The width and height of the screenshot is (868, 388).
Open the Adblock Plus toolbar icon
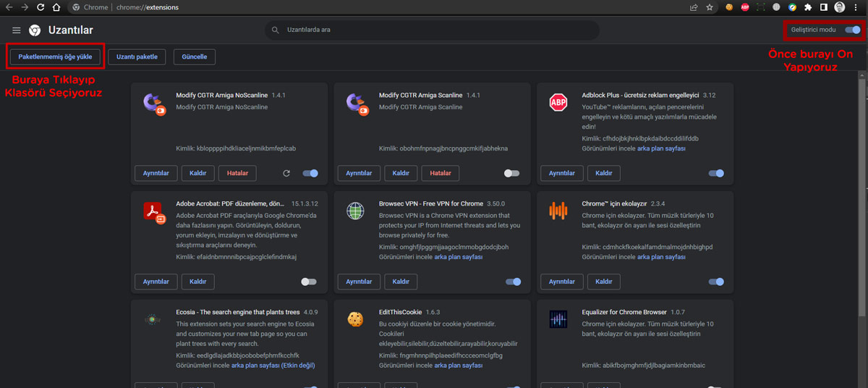click(745, 7)
